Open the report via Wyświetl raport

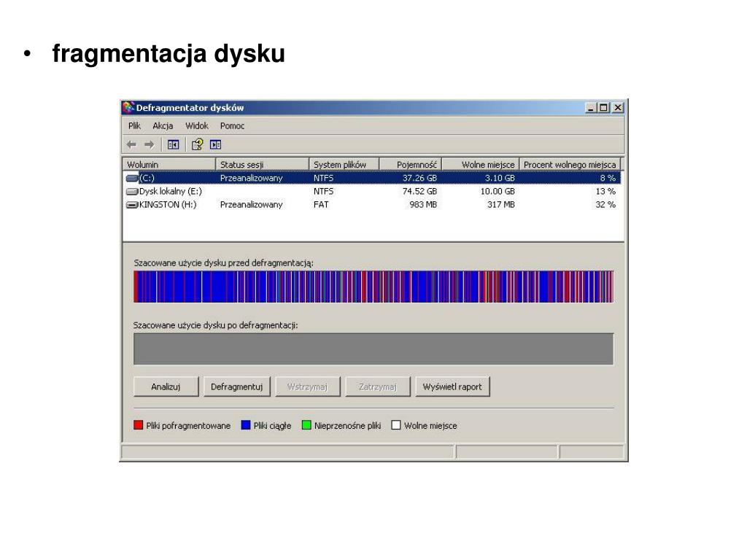coord(452,386)
